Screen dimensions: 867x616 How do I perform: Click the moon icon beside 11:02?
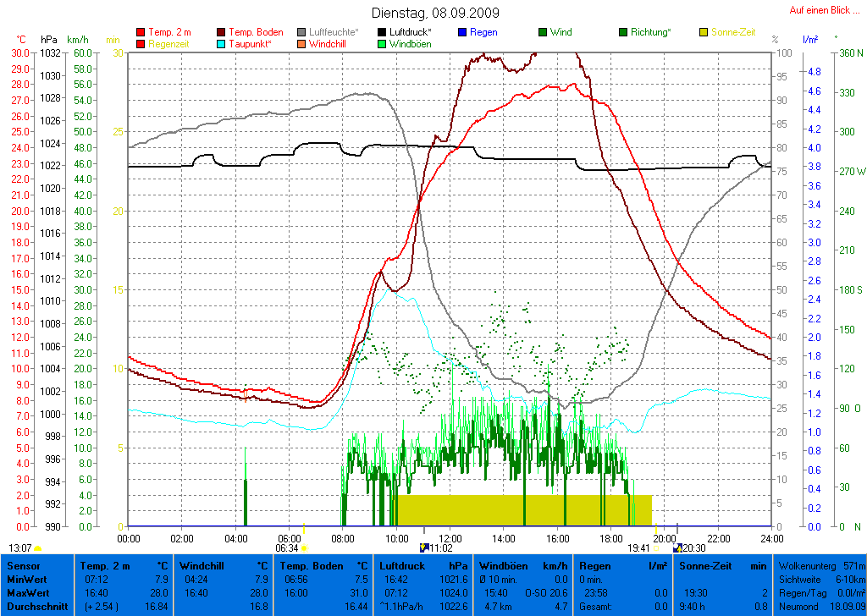tap(425, 548)
